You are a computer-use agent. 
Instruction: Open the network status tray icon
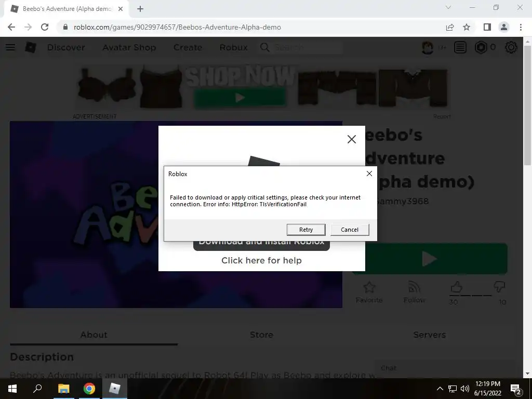[453, 389]
